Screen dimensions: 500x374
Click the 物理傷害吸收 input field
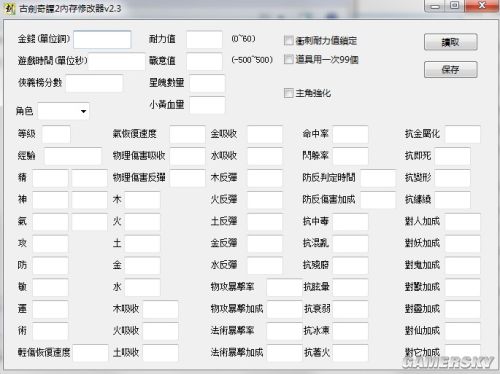pyautogui.click(x=187, y=156)
